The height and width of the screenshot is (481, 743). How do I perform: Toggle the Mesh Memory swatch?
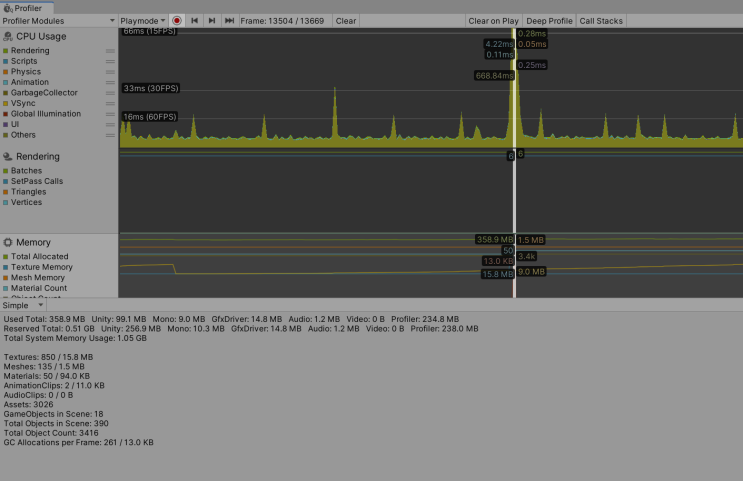[6, 278]
